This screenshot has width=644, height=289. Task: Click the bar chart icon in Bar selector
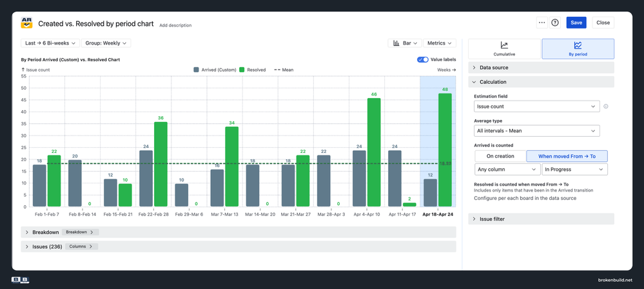click(x=396, y=43)
